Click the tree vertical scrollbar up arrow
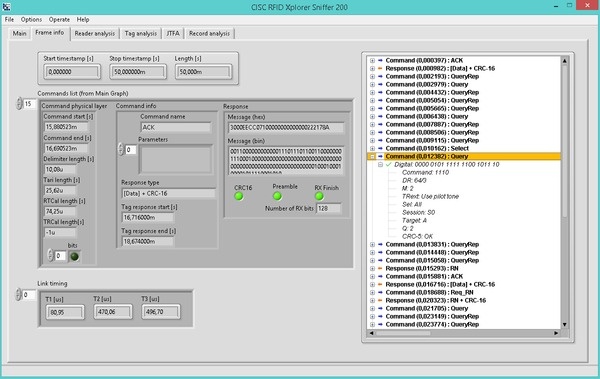Viewport: 600px width, 379px height. tap(564, 61)
